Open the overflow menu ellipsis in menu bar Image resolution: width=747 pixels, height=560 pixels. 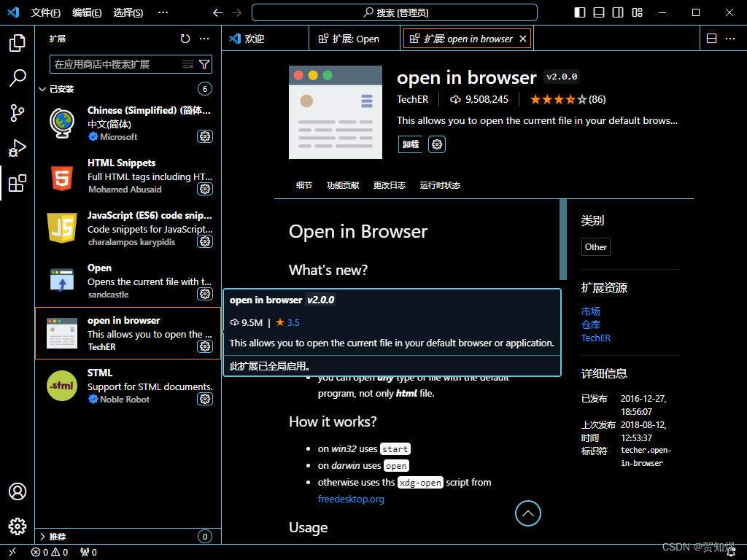point(163,13)
